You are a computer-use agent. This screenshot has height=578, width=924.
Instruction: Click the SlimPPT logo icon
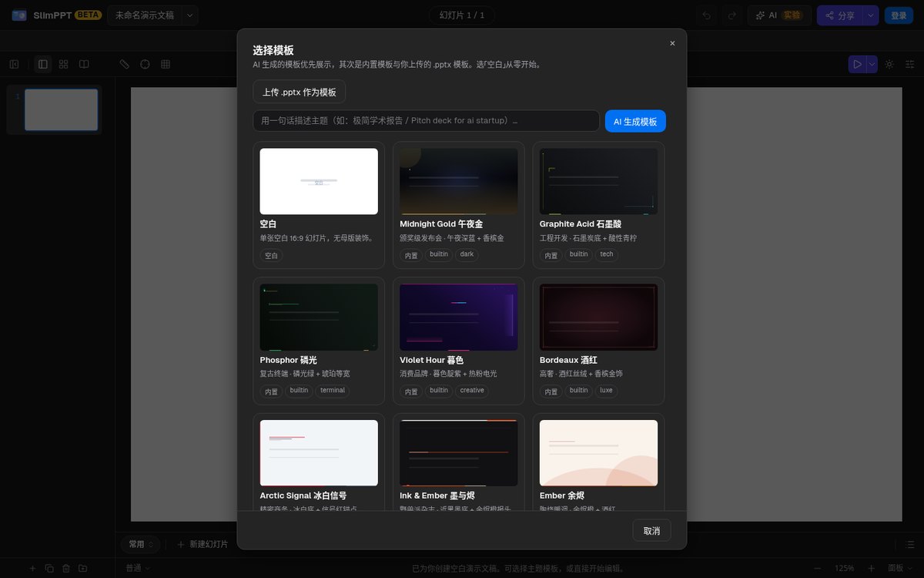[19, 15]
